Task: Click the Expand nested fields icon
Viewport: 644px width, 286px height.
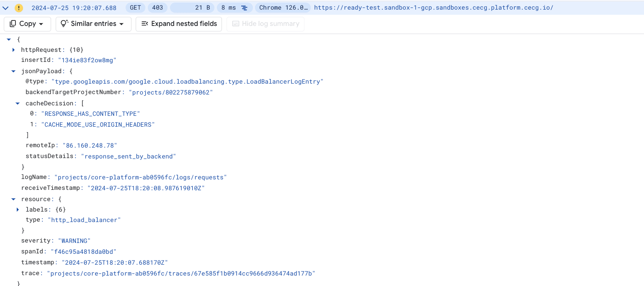Action: tap(144, 24)
